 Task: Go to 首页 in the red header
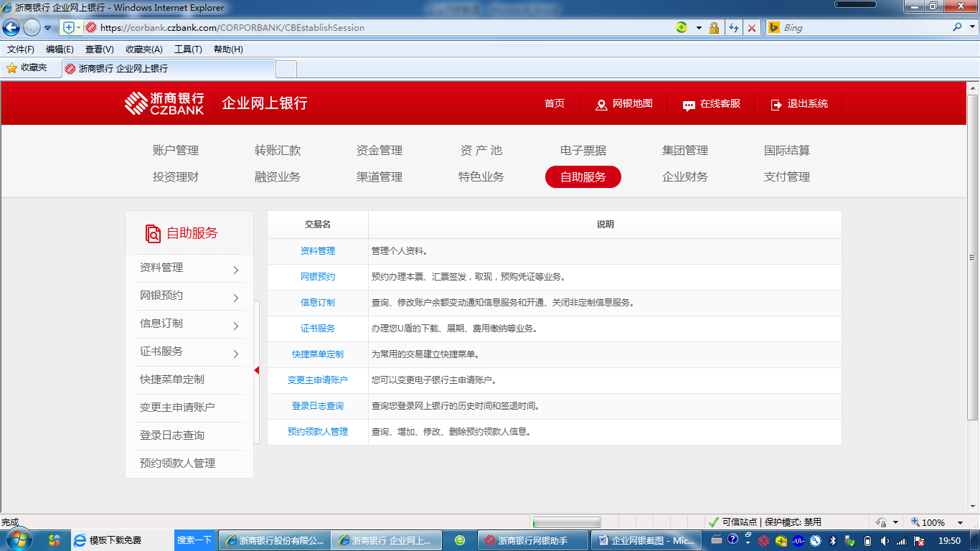point(555,103)
